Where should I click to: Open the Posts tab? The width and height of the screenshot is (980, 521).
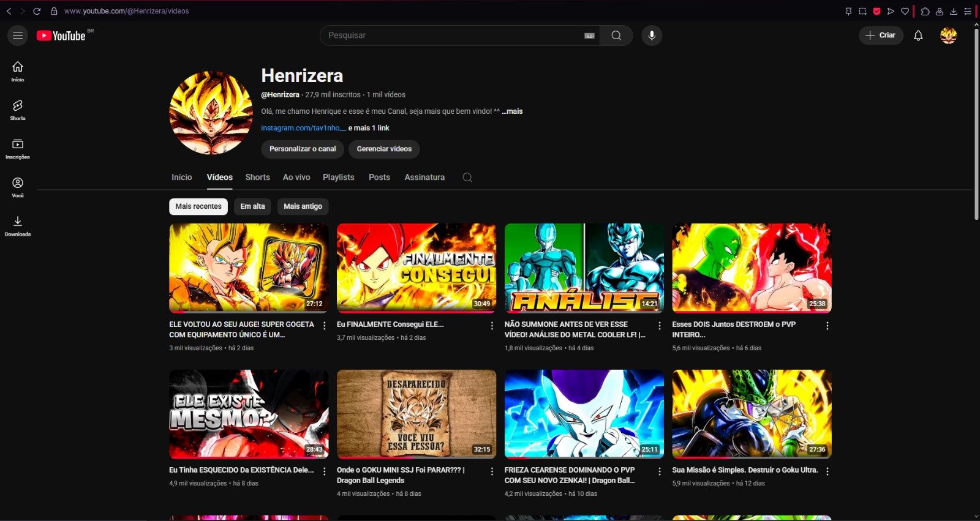[x=379, y=177]
